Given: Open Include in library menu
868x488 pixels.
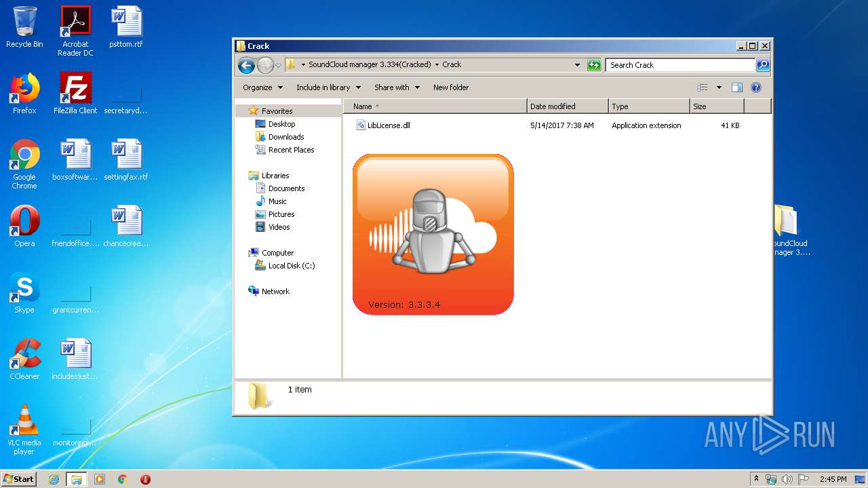Looking at the screenshot, I should pos(328,87).
